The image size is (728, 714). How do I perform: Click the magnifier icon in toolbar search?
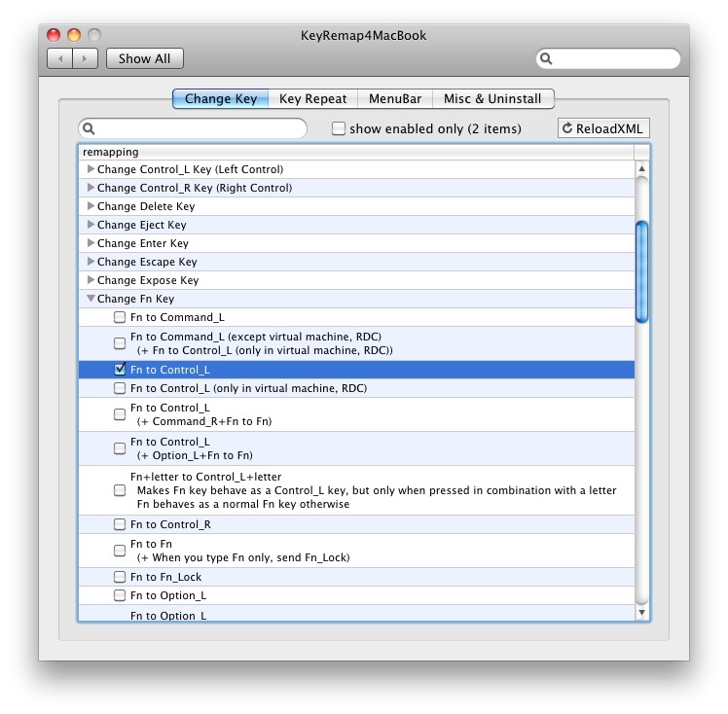tap(547, 59)
